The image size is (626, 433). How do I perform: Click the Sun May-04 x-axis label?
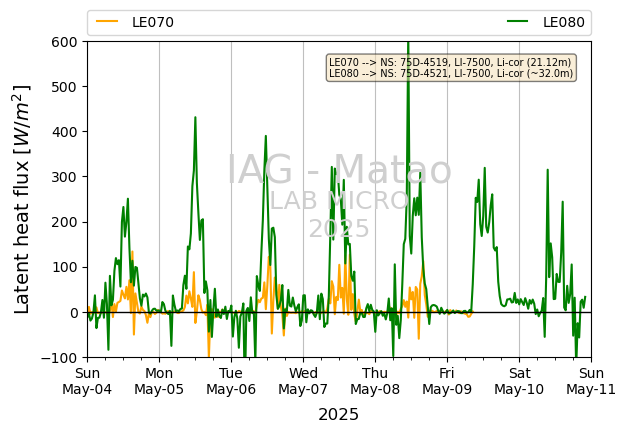87,381
